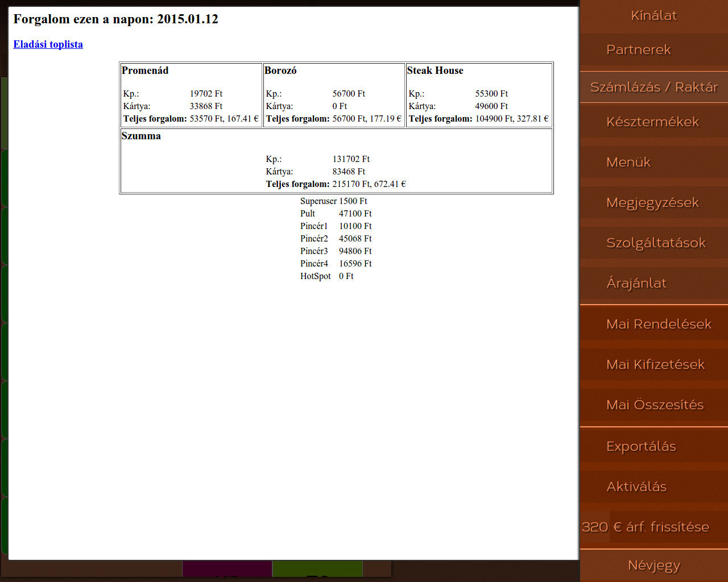Open the Kínálat menu
The image size is (728, 582).
[653, 15]
